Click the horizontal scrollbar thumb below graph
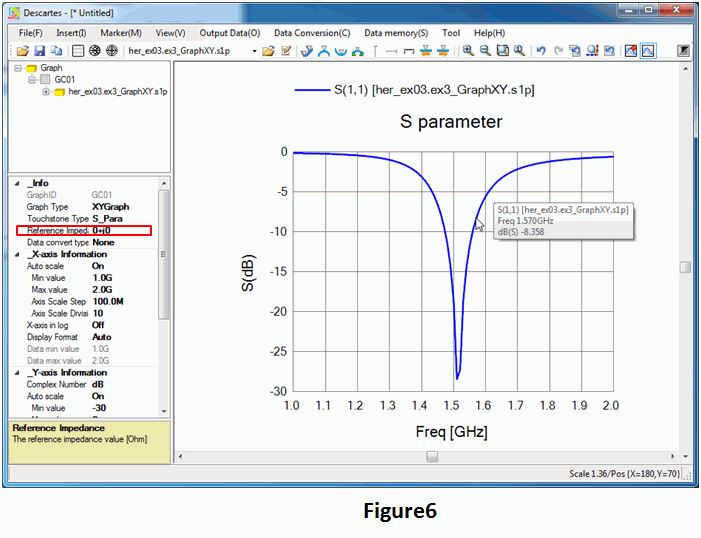The height and width of the screenshot is (538, 701). tap(432, 456)
